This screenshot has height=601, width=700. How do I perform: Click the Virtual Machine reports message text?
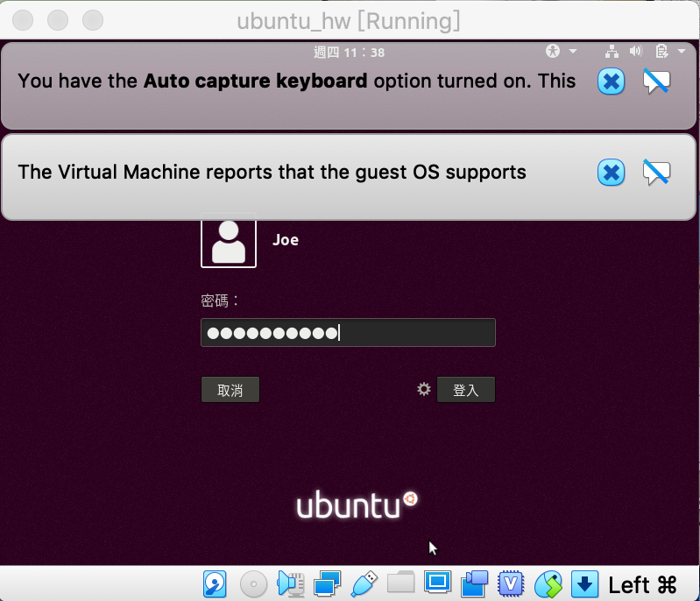[x=272, y=173]
